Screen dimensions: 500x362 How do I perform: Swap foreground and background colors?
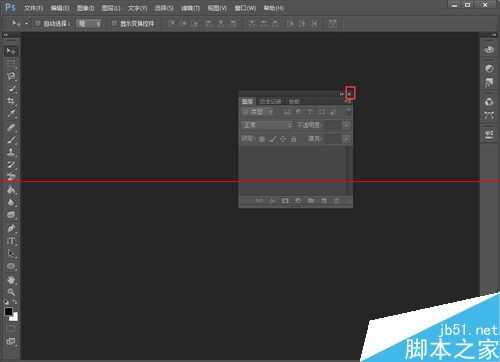tap(15, 302)
